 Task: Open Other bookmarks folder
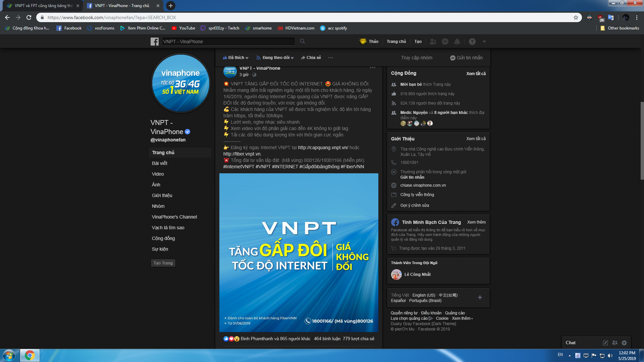(x=620, y=28)
